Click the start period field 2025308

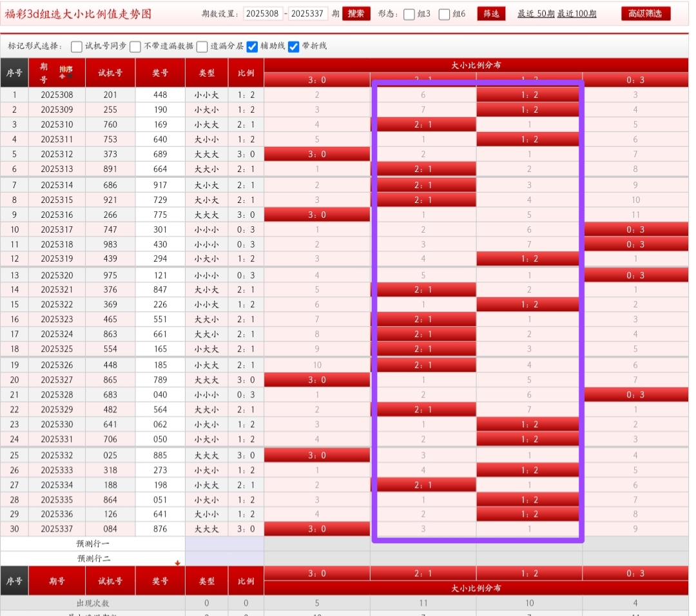pyautogui.click(x=263, y=14)
